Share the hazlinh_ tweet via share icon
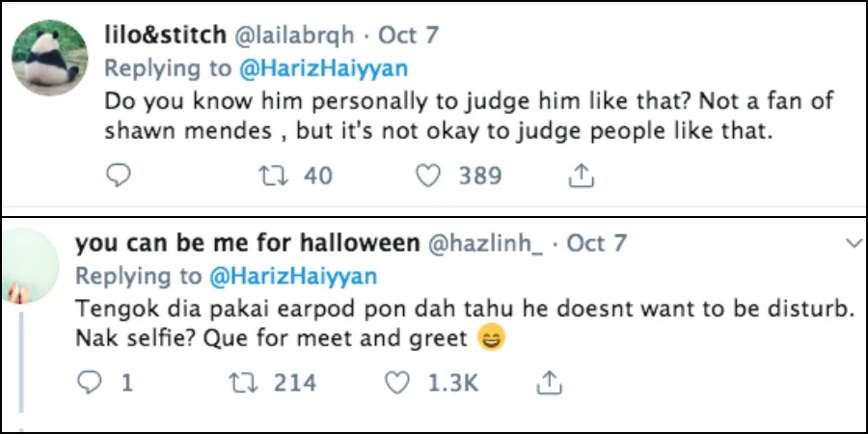 click(549, 383)
